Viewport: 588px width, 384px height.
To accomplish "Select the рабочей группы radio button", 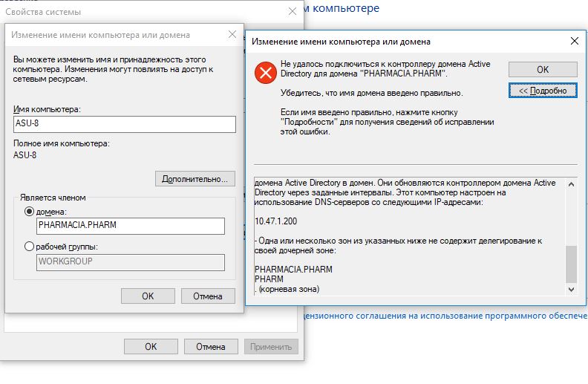I will [29, 247].
